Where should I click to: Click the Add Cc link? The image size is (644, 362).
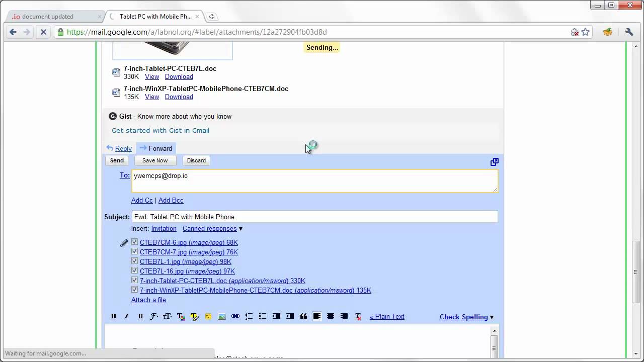coord(142,200)
